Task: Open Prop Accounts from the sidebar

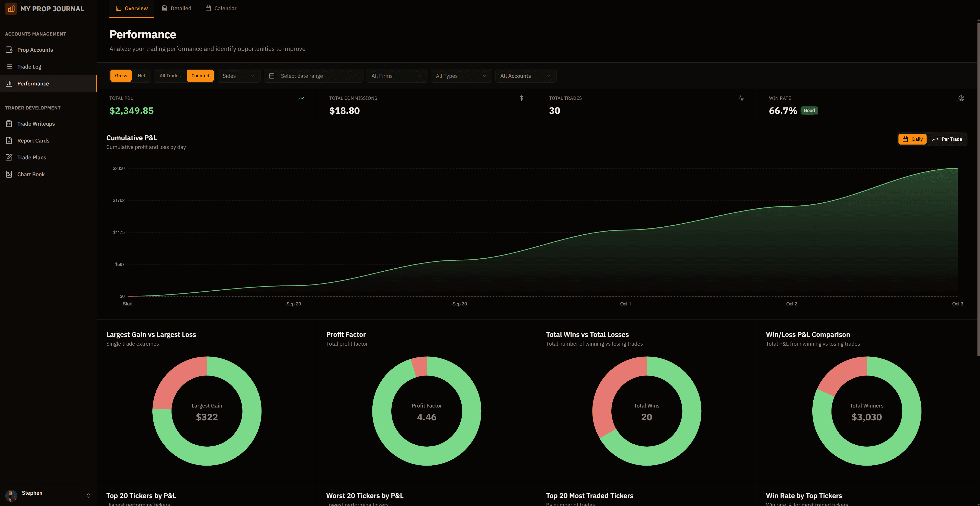Action: tap(35, 50)
